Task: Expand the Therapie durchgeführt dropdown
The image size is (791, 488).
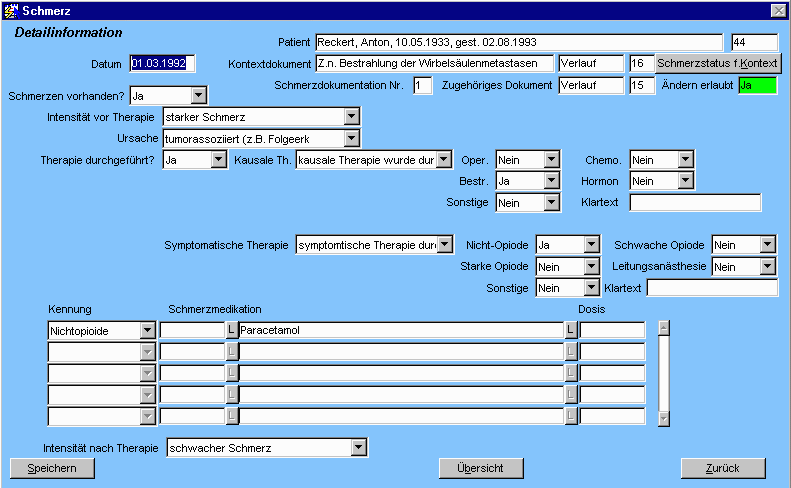Action: (218, 159)
